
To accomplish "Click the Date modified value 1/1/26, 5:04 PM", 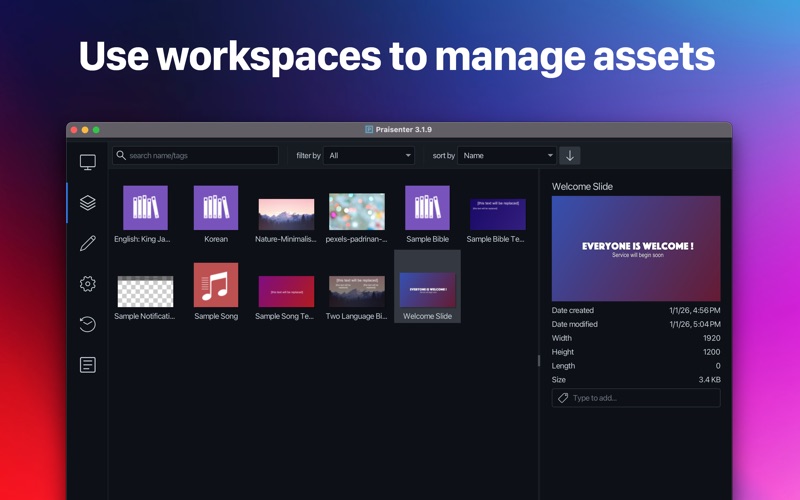I will pyautogui.click(x=695, y=324).
